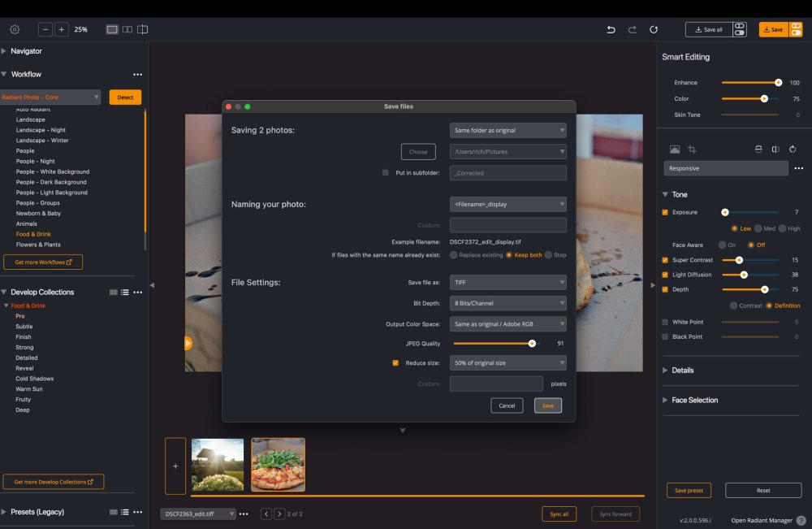Enable Put in subfolder checkbox
Viewport: 812px width, 529px height.
(x=385, y=172)
